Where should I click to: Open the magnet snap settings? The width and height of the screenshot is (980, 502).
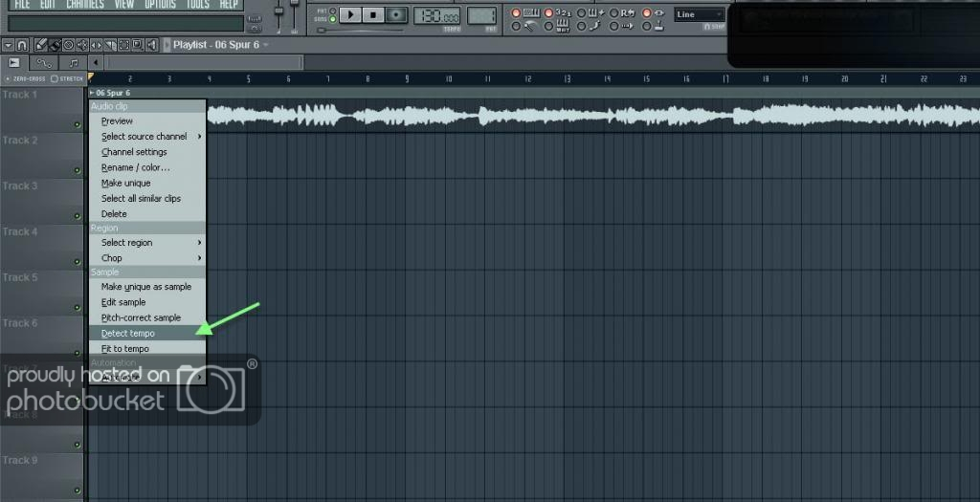click(22, 45)
